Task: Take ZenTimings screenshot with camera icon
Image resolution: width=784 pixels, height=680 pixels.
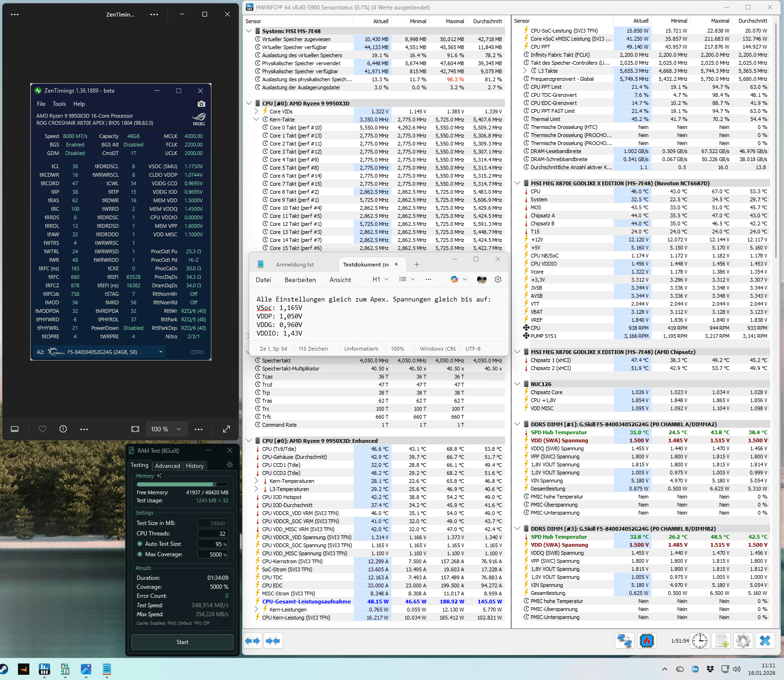Action: 201,104
